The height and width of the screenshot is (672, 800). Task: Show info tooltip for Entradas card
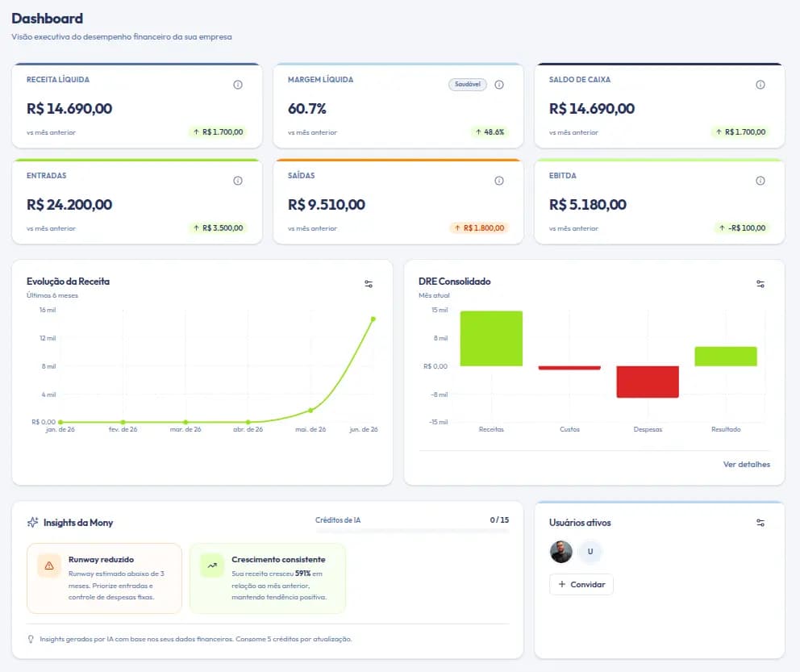[238, 181]
